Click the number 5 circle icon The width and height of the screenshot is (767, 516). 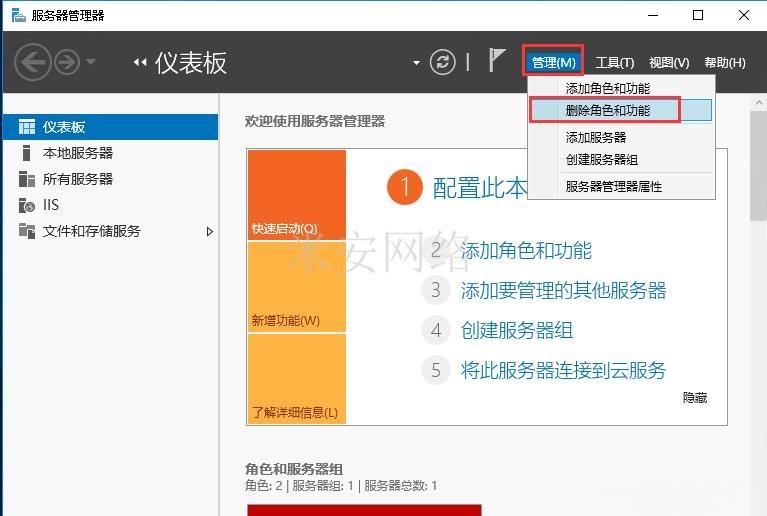pos(436,370)
